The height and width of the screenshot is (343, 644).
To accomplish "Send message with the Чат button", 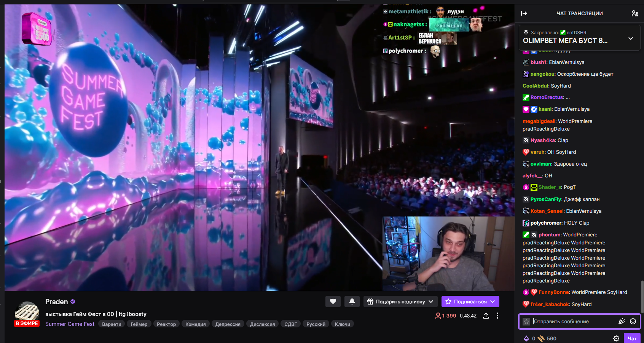I will pos(632,338).
